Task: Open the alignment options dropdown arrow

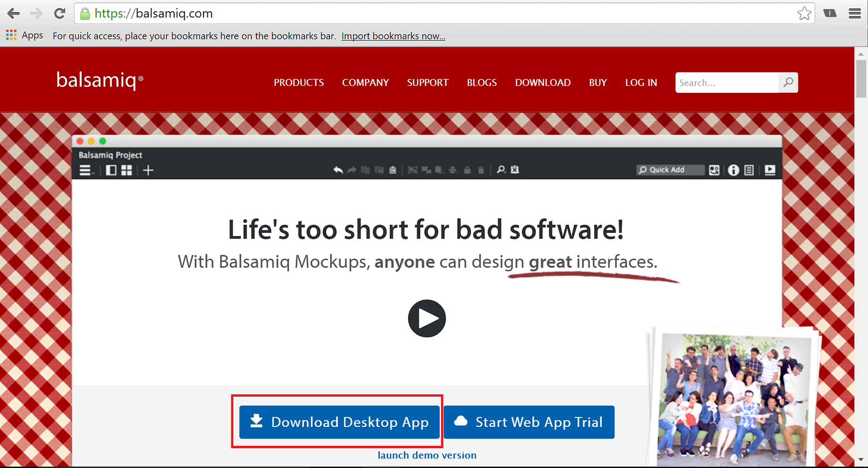Action: [x=457, y=173]
